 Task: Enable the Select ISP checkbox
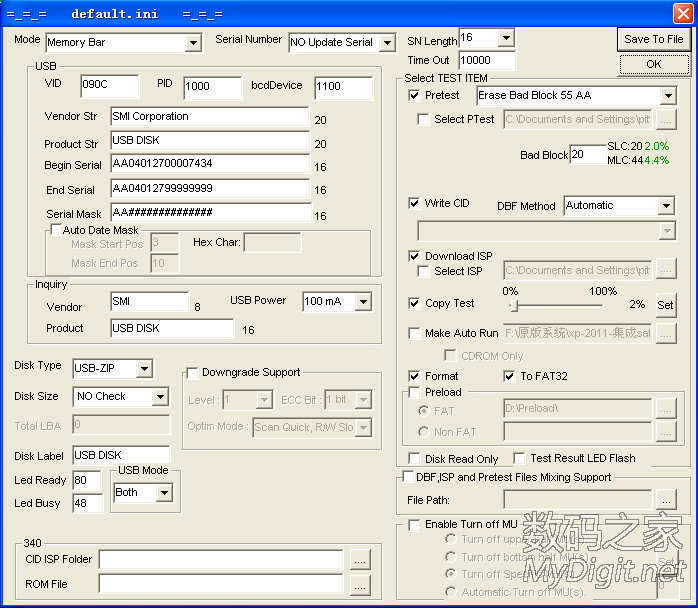pyautogui.click(x=423, y=271)
